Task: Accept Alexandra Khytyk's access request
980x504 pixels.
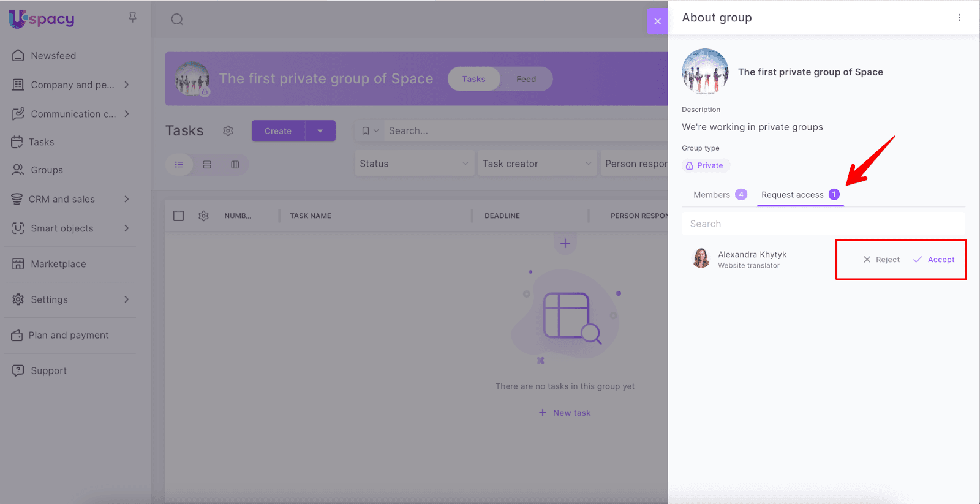Action: pyautogui.click(x=934, y=260)
